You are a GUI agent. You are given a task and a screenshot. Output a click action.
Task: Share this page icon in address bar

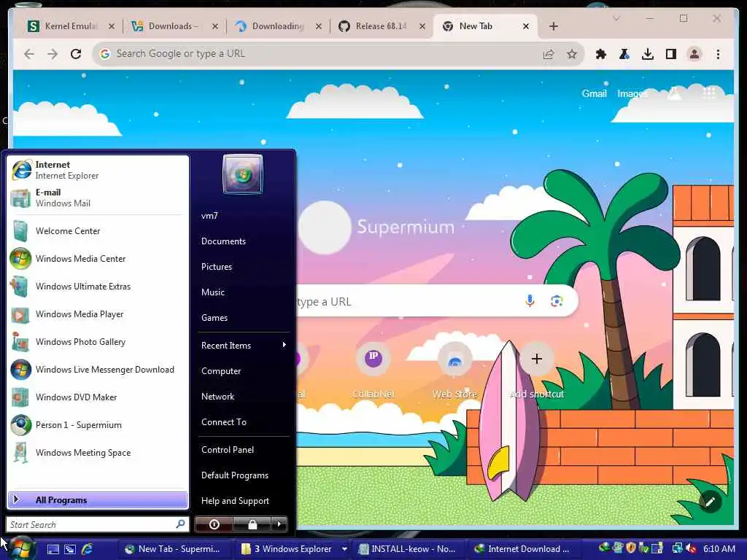pos(549,54)
